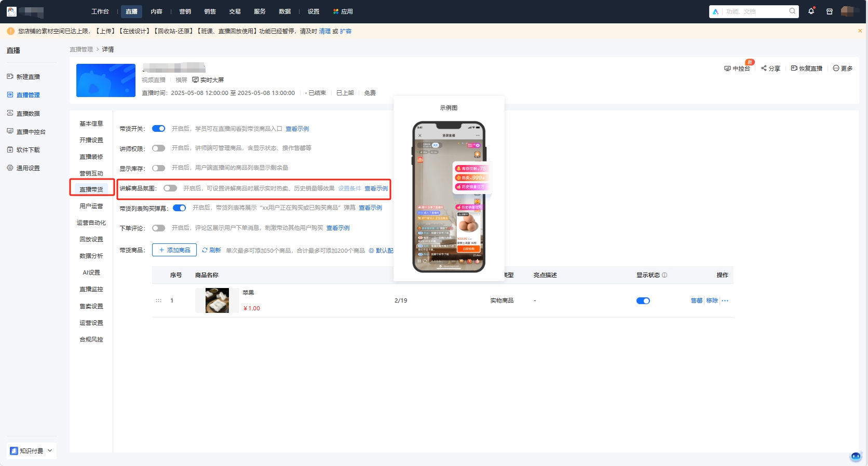
Task: Expand the three-dot menu in product row
Action: (725, 301)
